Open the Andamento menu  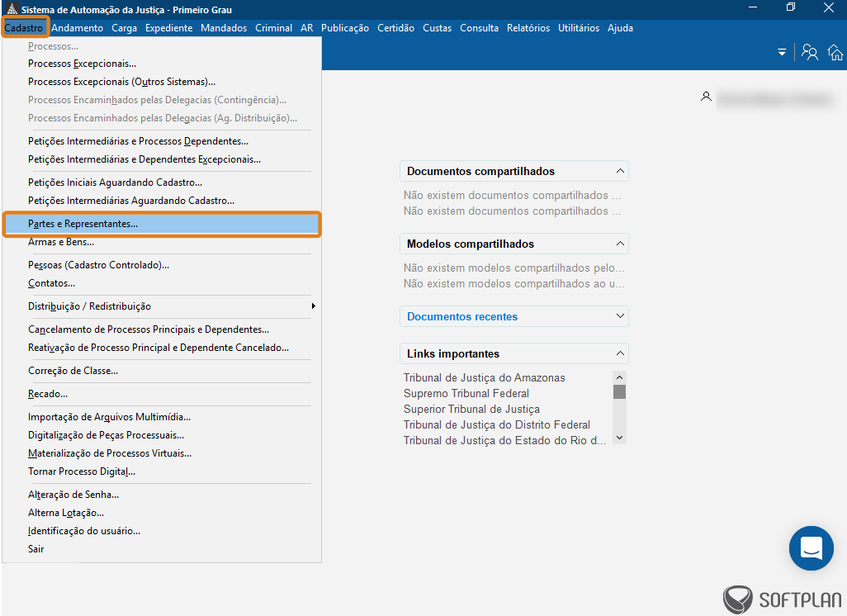coord(77,28)
